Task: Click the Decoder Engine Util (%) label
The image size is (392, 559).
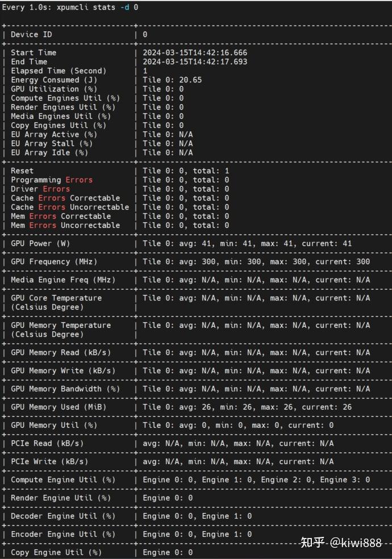Action: 63,516
